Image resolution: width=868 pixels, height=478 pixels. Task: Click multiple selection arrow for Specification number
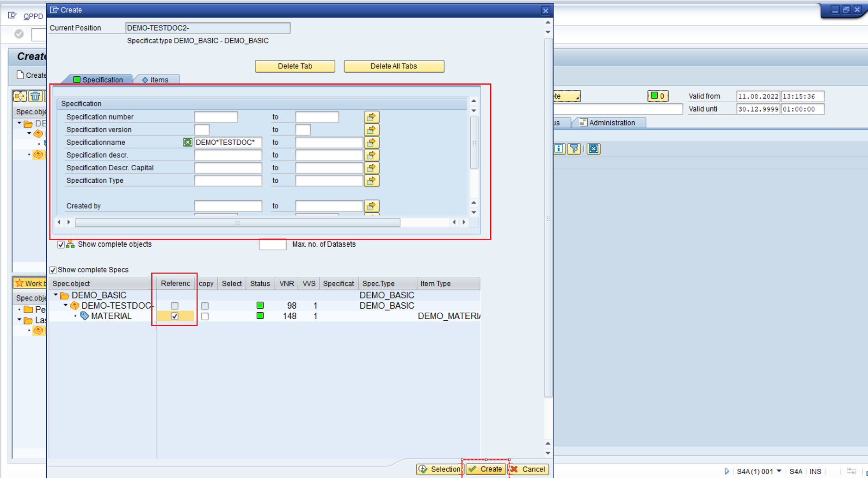click(371, 117)
